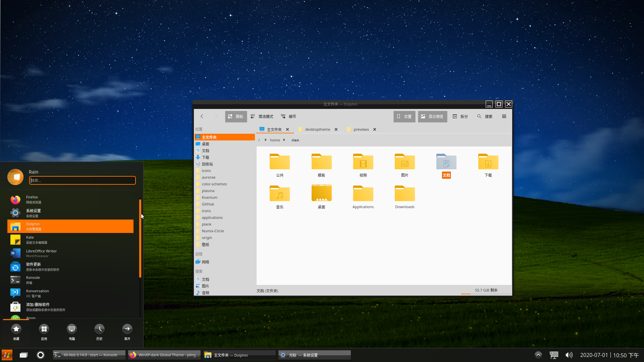Screen dimensions: 644x362
Task: Open the Music (音乐) folder
Action: (x=280, y=197)
